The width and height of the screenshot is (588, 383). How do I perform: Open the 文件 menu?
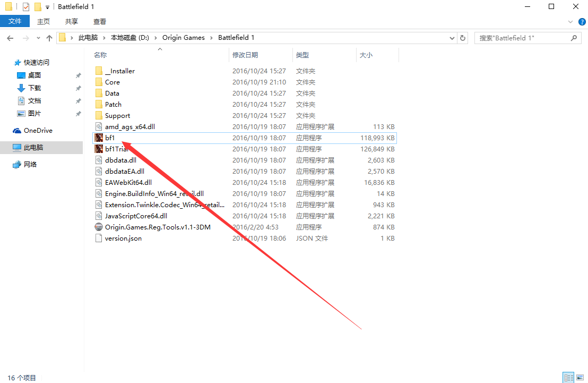(15, 21)
